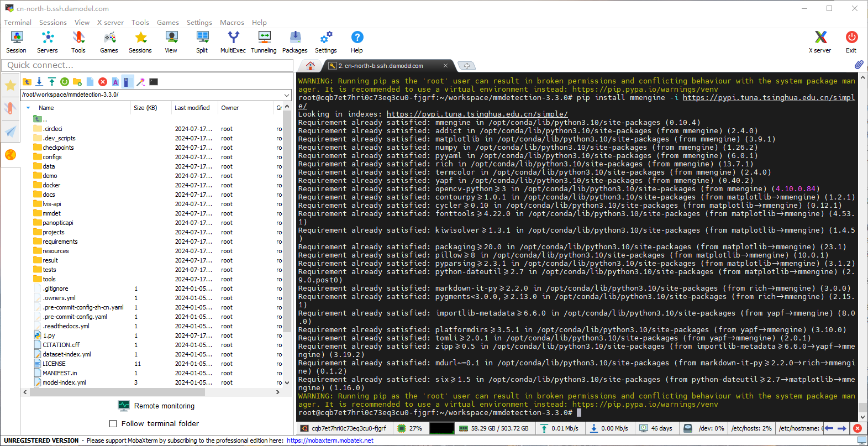Select the configs folder
868x446 pixels.
pyautogui.click(x=52, y=157)
